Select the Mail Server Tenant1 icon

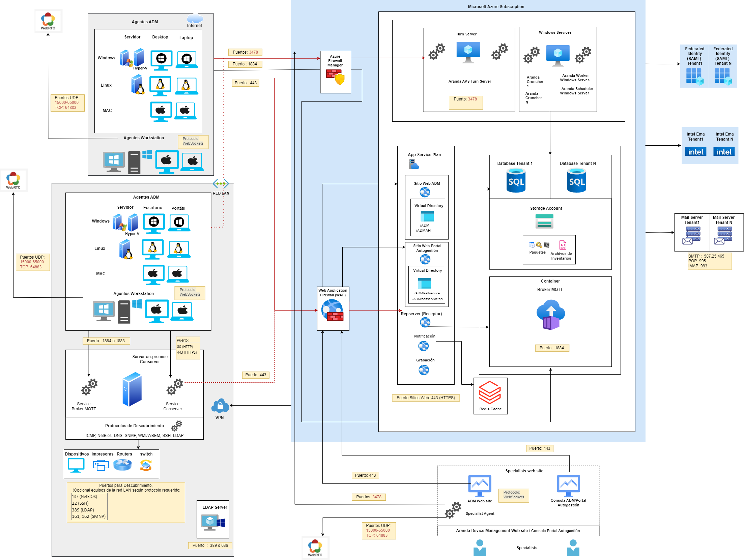tap(691, 235)
